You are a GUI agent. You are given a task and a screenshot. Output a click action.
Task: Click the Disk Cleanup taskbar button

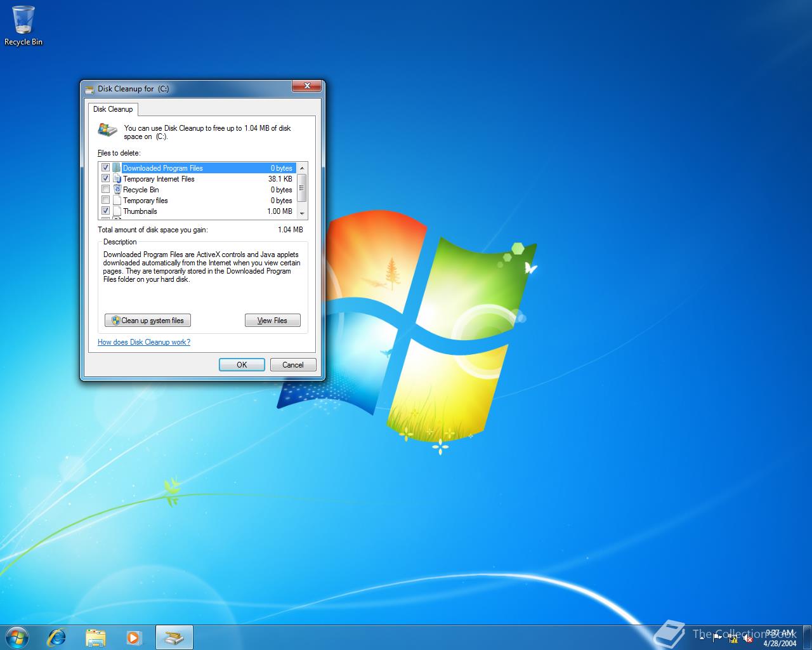click(x=174, y=637)
